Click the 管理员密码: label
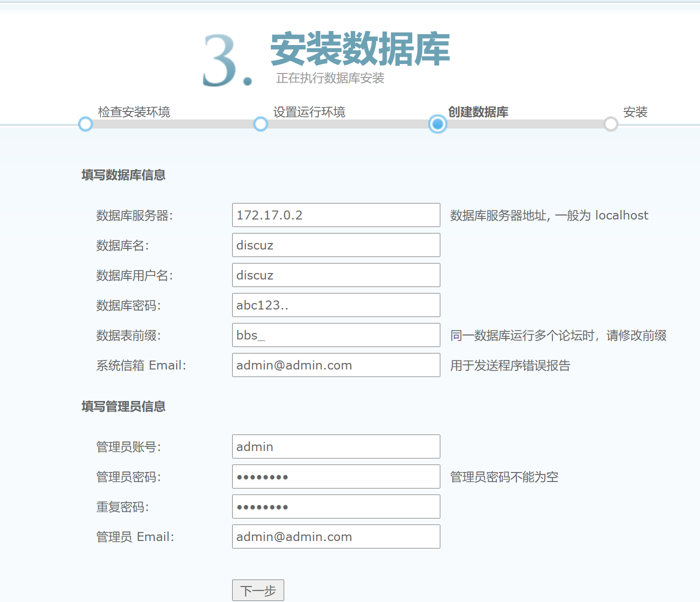The width and height of the screenshot is (700, 602). coord(129,477)
